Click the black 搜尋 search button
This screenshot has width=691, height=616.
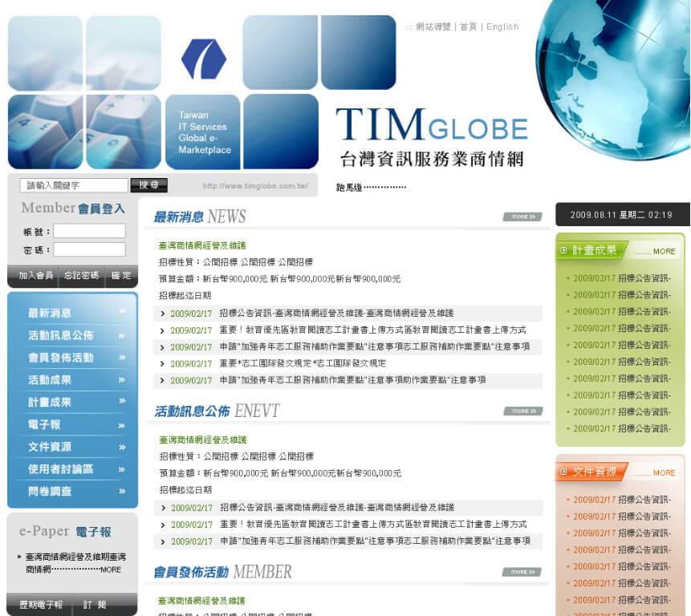pyautogui.click(x=149, y=185)
